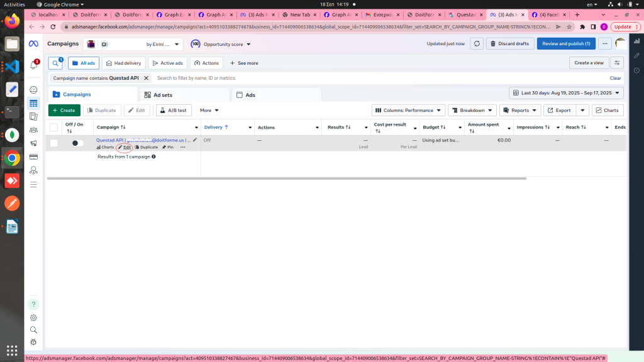The width and height of the screenshot is (644, 362).
Task: Click the refresh data icon button
Action: pos(477,43)
